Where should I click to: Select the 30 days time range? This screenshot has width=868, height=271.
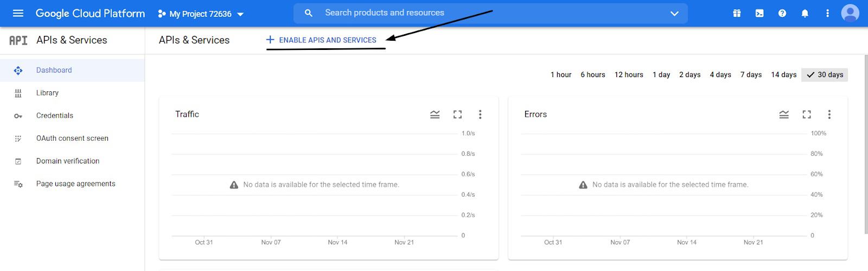click(x=825, y=75)
